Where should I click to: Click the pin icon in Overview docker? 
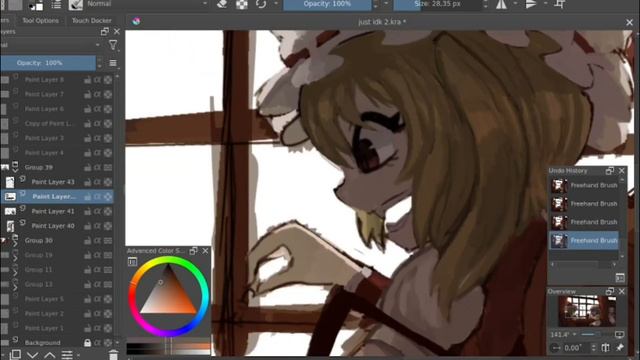[620, 348]
